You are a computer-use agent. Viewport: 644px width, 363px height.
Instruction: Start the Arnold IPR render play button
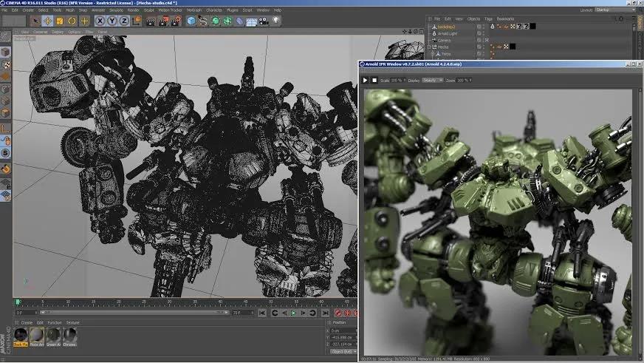[365, 80]
